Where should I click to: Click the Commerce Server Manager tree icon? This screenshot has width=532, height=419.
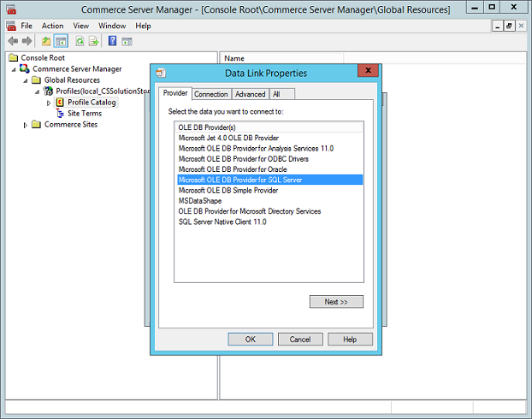[x=24, y=68]
